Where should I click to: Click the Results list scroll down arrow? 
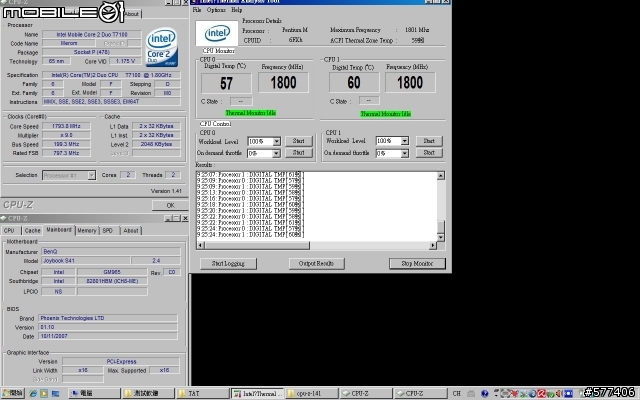(x=441, y=237)
